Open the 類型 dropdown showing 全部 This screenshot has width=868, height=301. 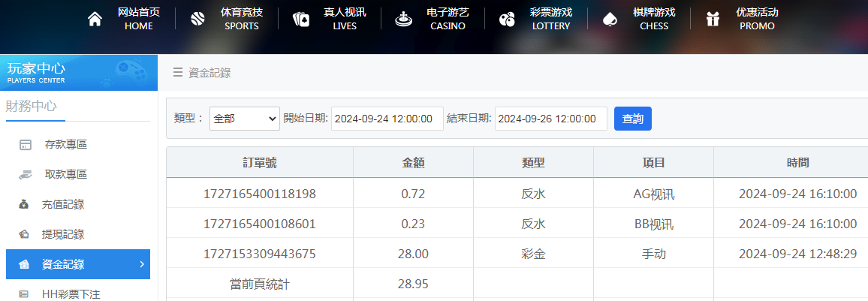coord(244,119)
